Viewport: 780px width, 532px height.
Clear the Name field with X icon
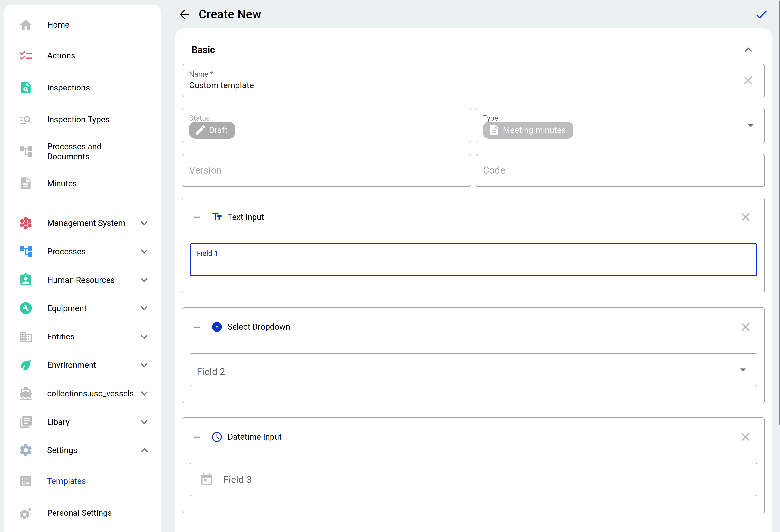(748, 81)
